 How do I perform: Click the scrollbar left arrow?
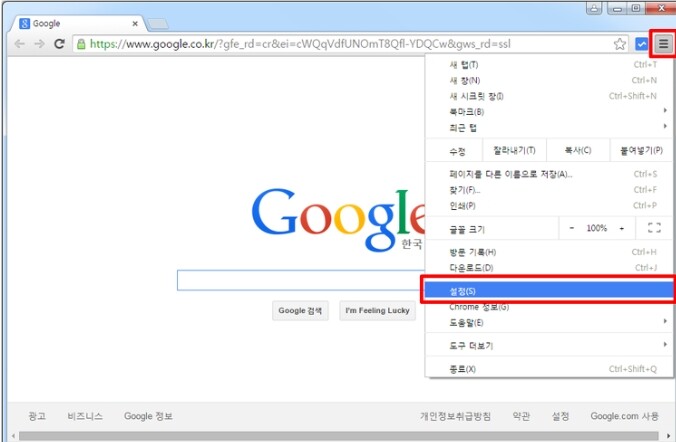tap(13, 436)
